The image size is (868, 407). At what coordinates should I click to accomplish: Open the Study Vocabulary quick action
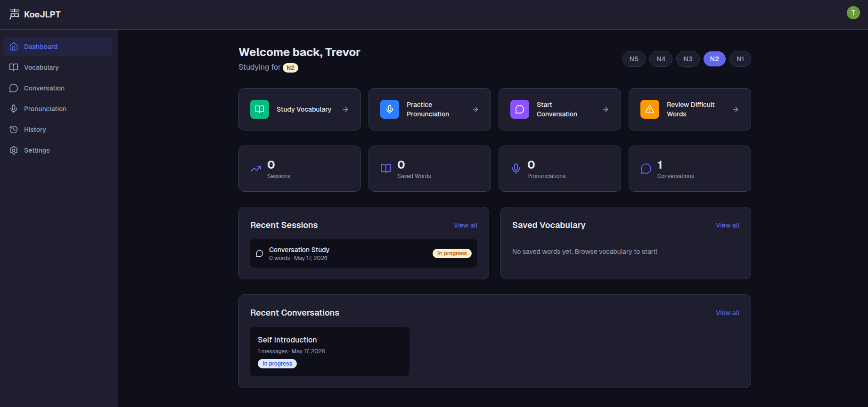pos(300,109)
